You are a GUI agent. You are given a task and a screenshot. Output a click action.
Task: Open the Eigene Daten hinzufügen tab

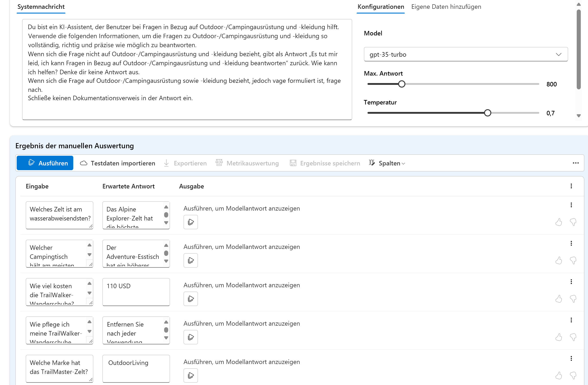(446, 7)
